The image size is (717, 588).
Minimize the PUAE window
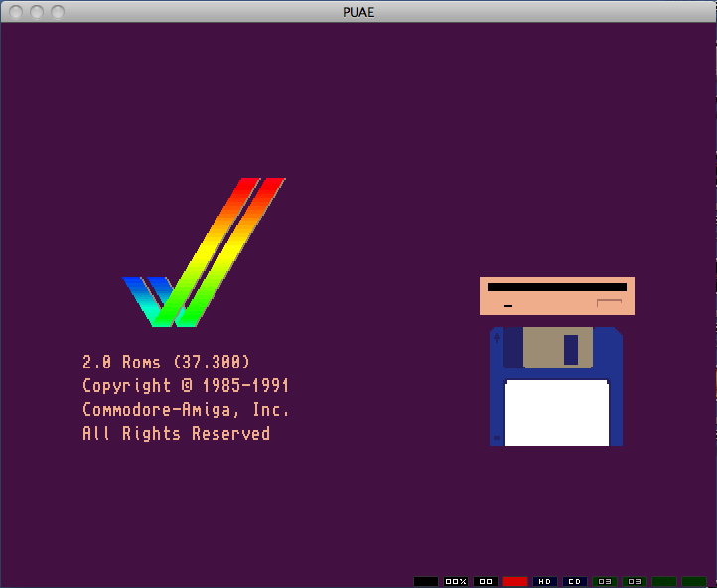37,12
